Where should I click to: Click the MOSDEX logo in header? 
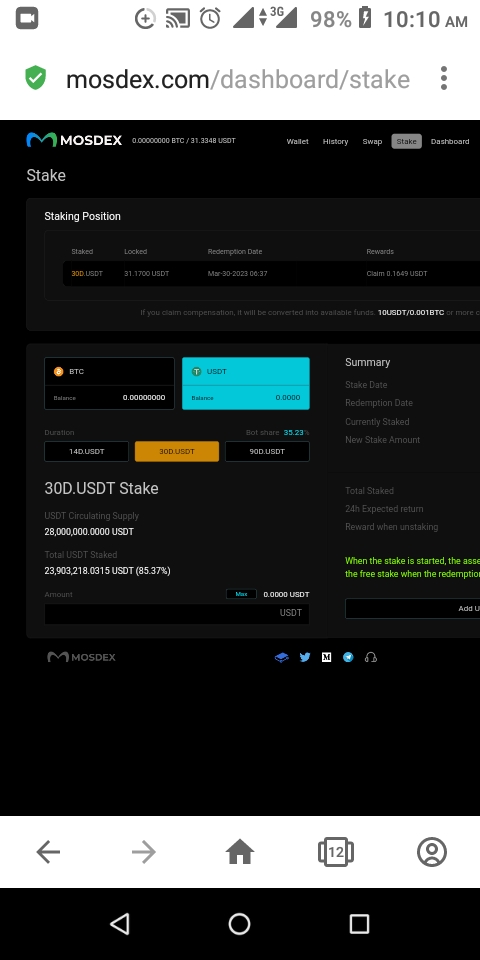74,141
